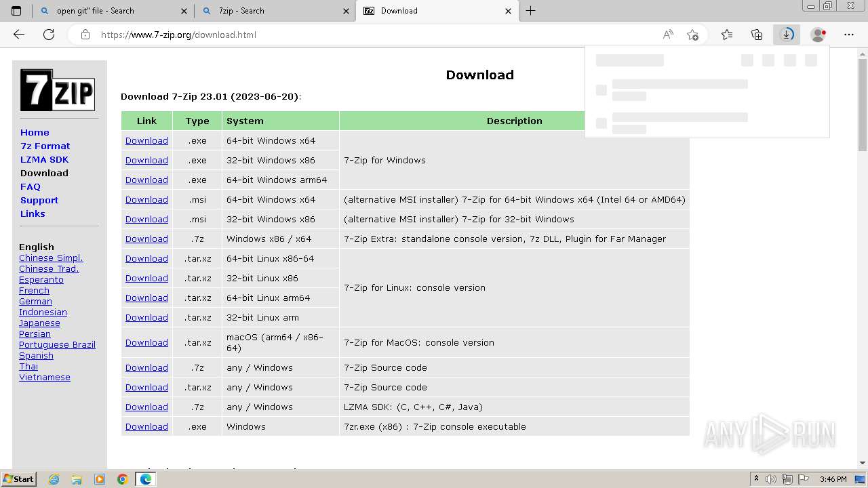Download .exe for 64-bit Windows arm64
Screen dimensions: 868x488
[x=146, y=180]
